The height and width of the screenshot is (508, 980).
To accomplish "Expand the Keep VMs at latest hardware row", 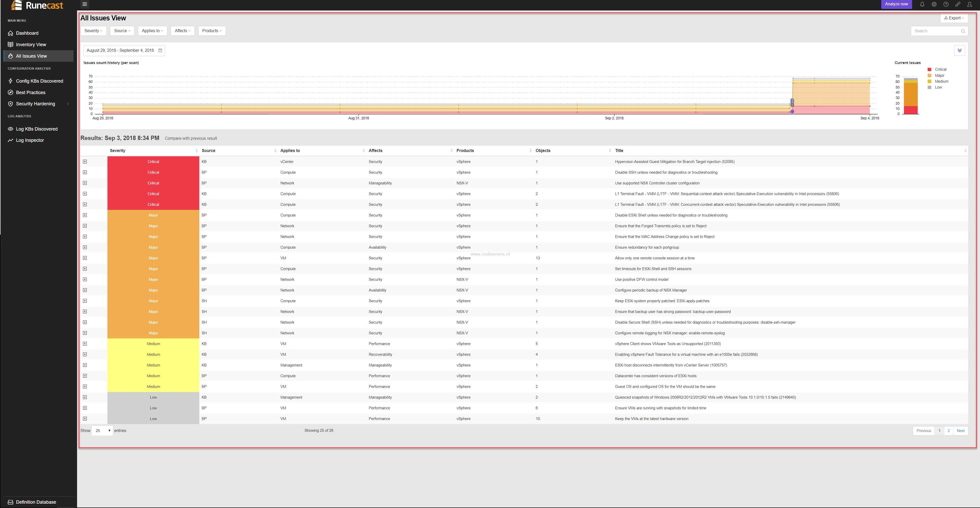I will click(85, 419).
